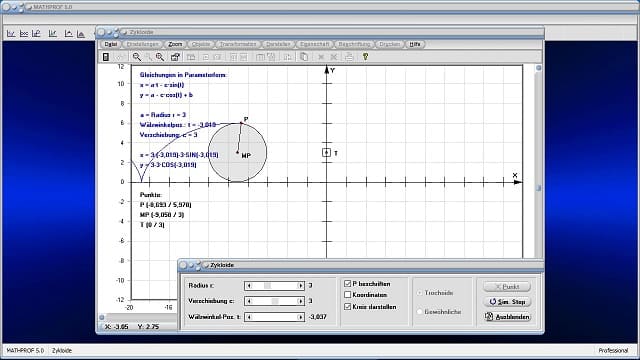Image resolution: width=640 pixels, height=360 pixels.
Task: Toggle the P beschriften checkbox
Action: click(x=348, y=283)
